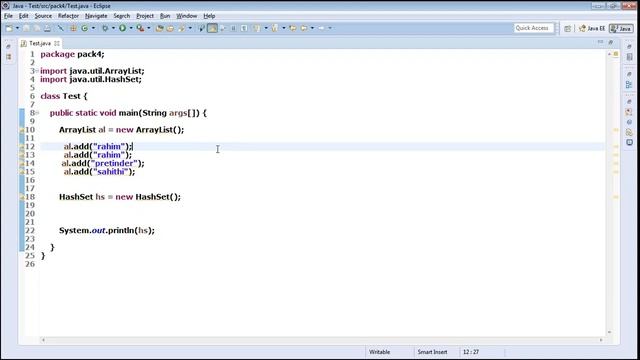
Task: Go to Next Annotation icon
Action: tap(256, 28)
